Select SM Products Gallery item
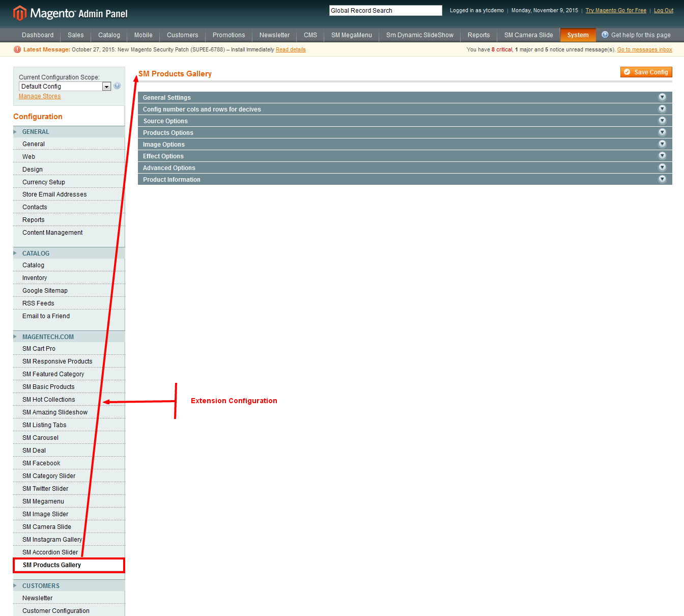This screenshot has height=616, width=684. click(69, 565)
